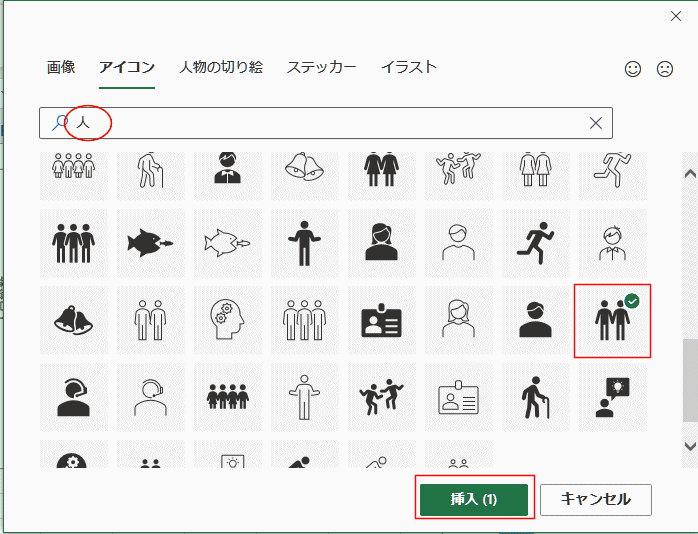Select the solid bells icon
698x534 pixels.
(x=73, y=320)
